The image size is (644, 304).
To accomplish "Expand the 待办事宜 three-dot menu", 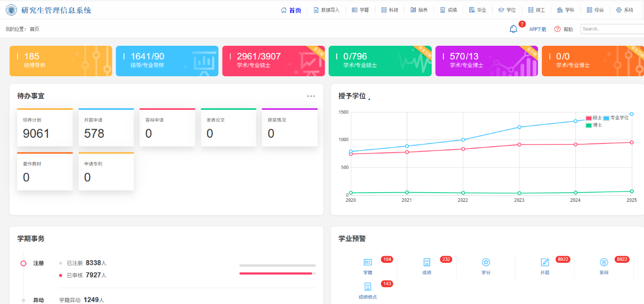I will click(x=311, y=96).
